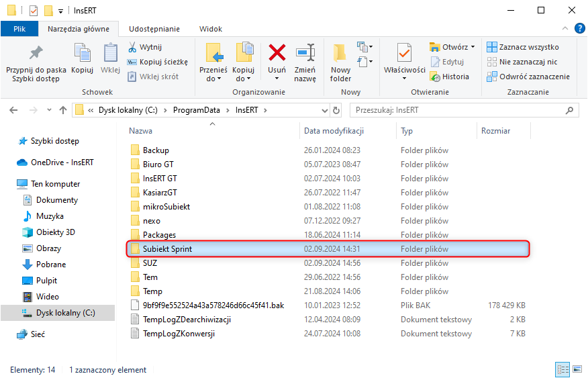Pin to Quick Access (Przypnij do paska)
The height and width of the screenshot is (378, 588).
(36, 63)
